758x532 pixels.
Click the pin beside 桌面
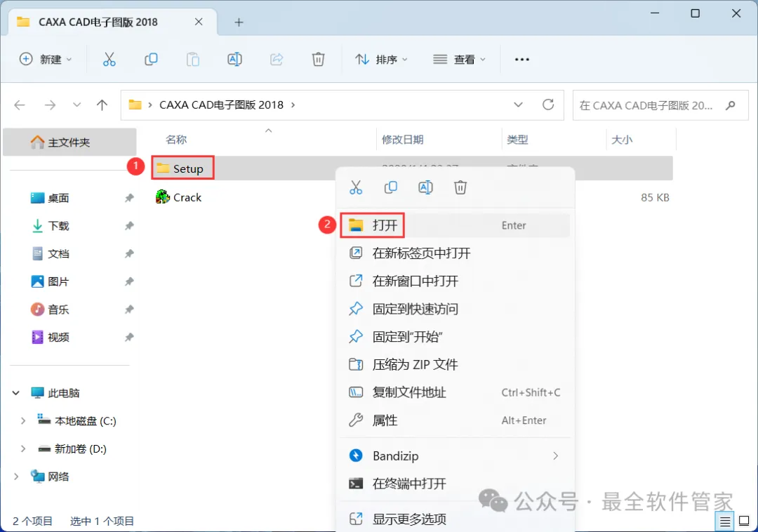click(129, 198)
